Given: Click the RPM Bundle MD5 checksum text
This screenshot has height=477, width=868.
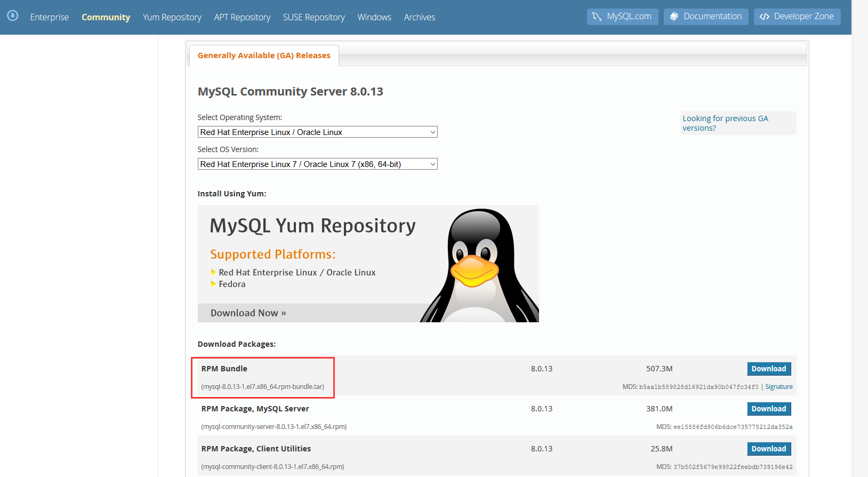Looking at the screenshot, I should 690,387.
